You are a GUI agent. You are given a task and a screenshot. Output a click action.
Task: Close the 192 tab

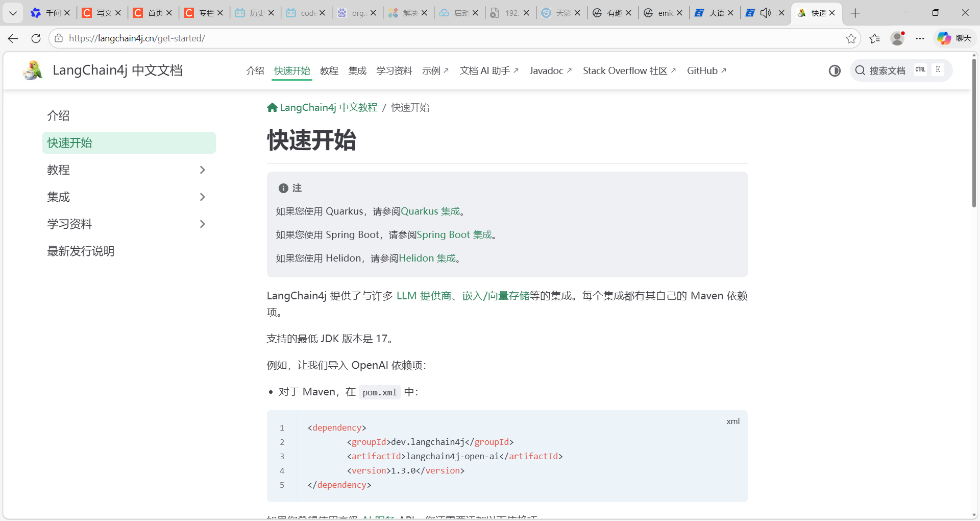click(526, 13)
